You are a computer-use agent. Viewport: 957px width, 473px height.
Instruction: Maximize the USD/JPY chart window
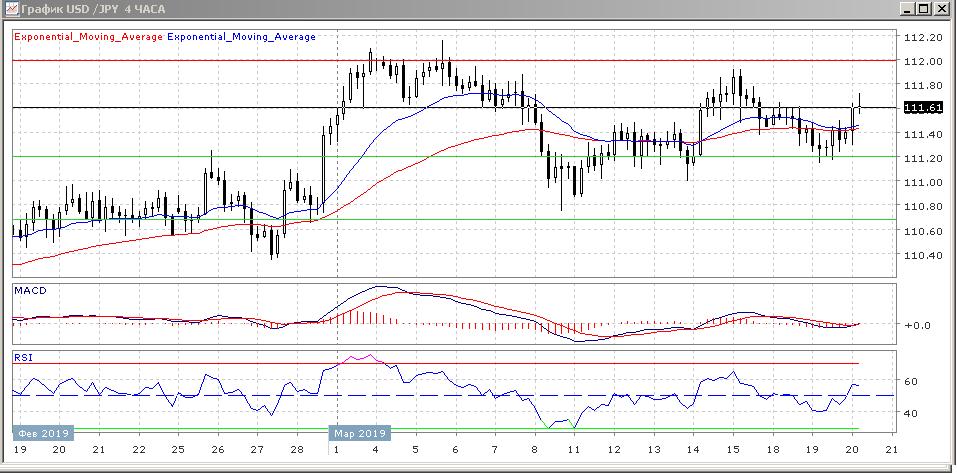(x=925, y=9)
